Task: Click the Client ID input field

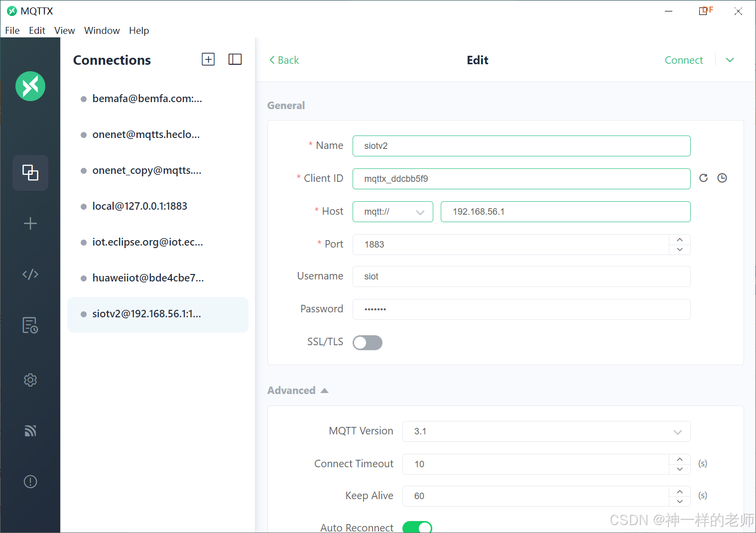Action: pos(521,179)
